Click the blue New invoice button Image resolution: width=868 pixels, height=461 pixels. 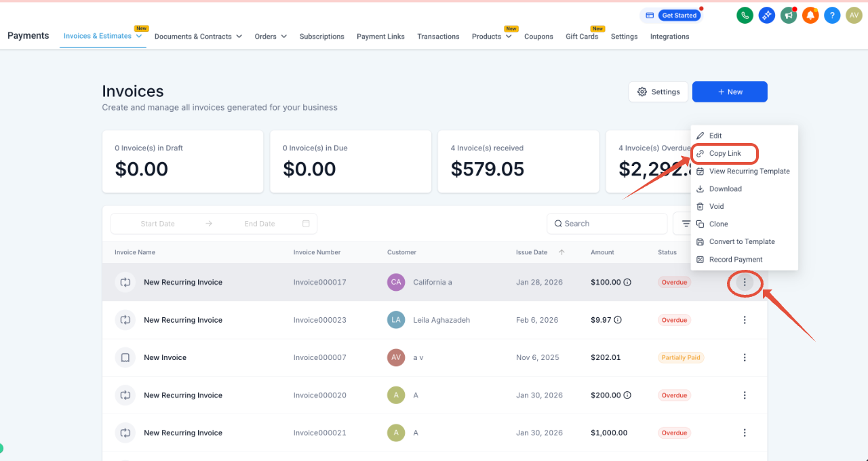730,92
